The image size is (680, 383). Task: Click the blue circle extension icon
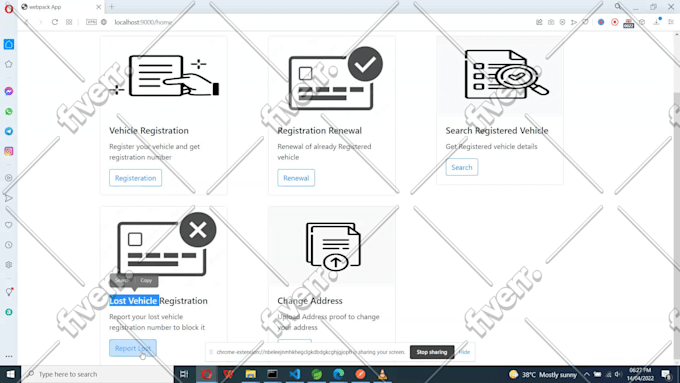pyautogui.click(x=601, y=22)
